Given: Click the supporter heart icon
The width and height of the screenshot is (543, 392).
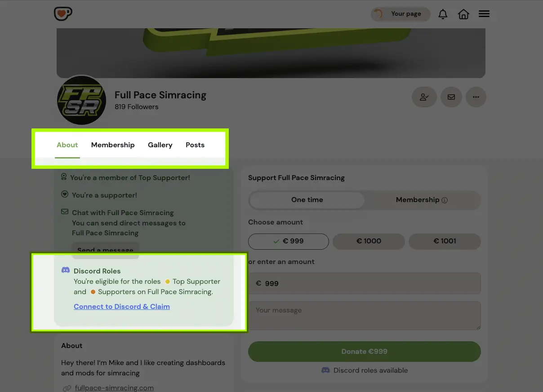Looking at the screenshot, I should pos(65,194).
